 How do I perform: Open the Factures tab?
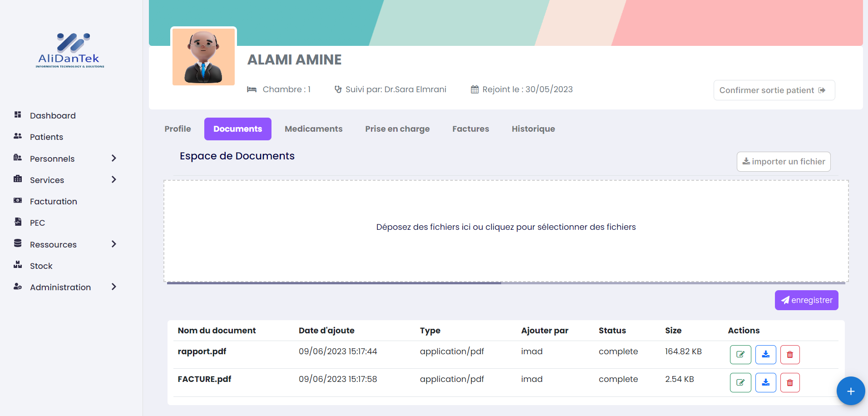(x=470, y=129)
